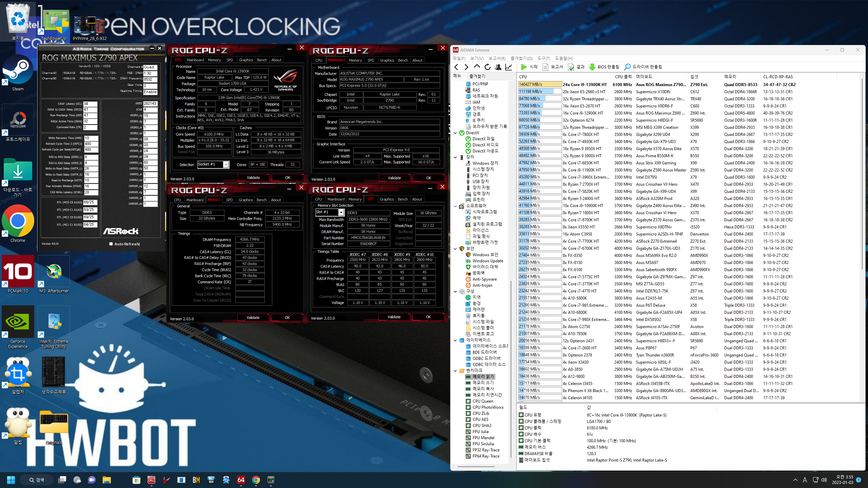Open File Explorer from taskbar

(107, 480)
